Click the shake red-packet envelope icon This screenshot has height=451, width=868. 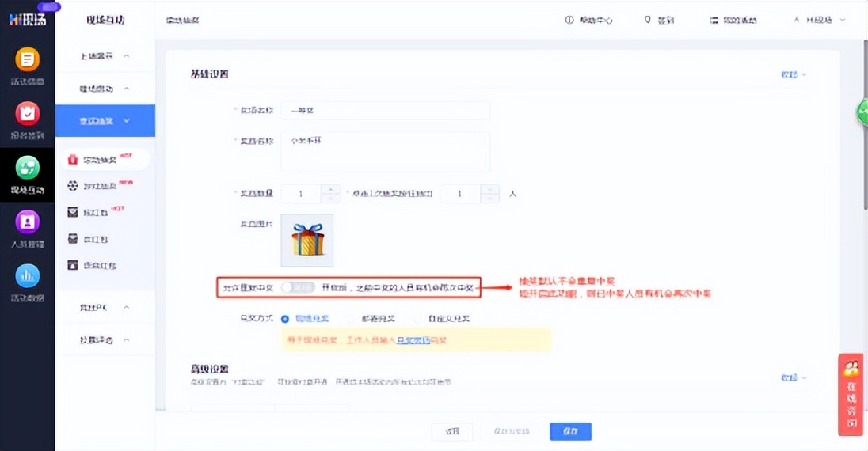73,212
